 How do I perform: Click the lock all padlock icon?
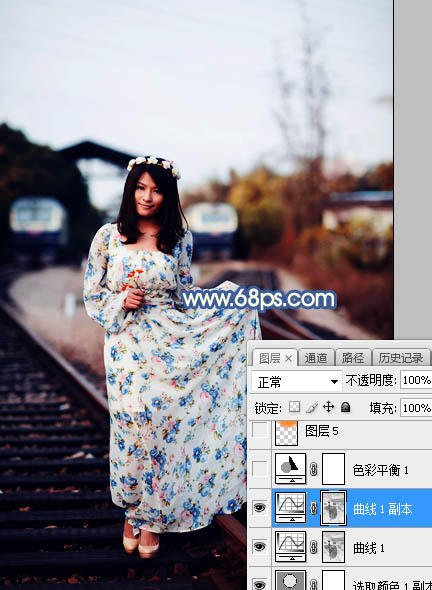tap(345, 407)
